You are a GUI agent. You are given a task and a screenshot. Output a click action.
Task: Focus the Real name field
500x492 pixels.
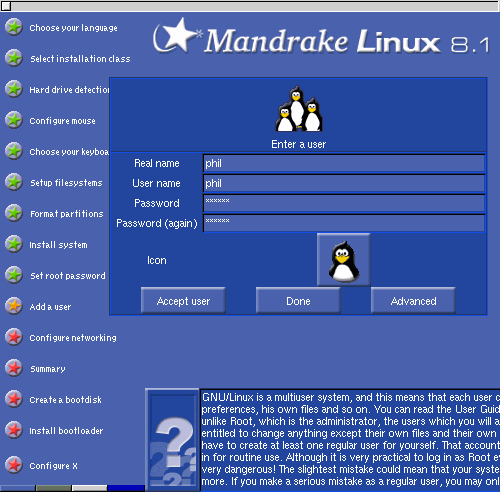pos(344,163)
